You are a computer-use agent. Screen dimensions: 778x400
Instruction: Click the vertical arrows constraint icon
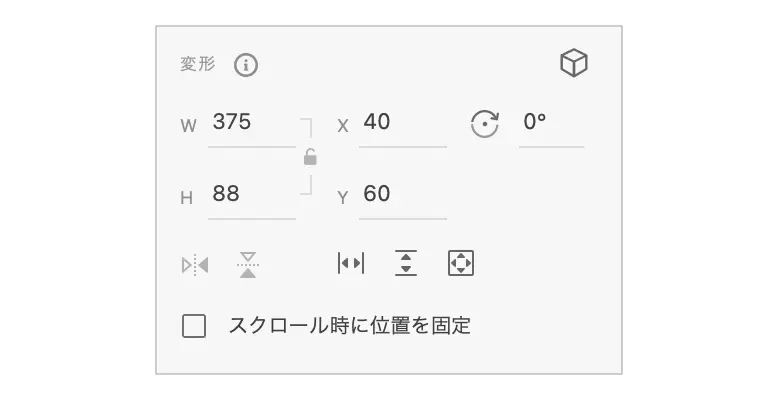pos(406,263)
